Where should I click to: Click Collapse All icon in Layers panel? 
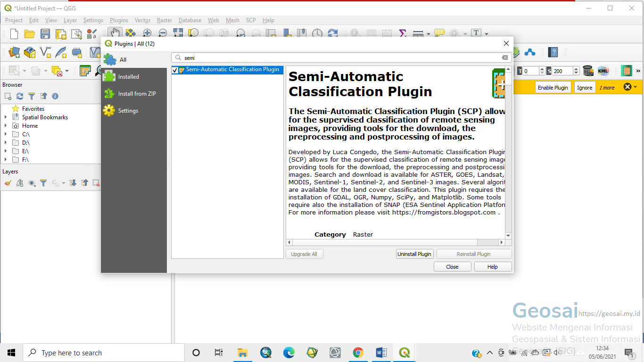(84, 183)
